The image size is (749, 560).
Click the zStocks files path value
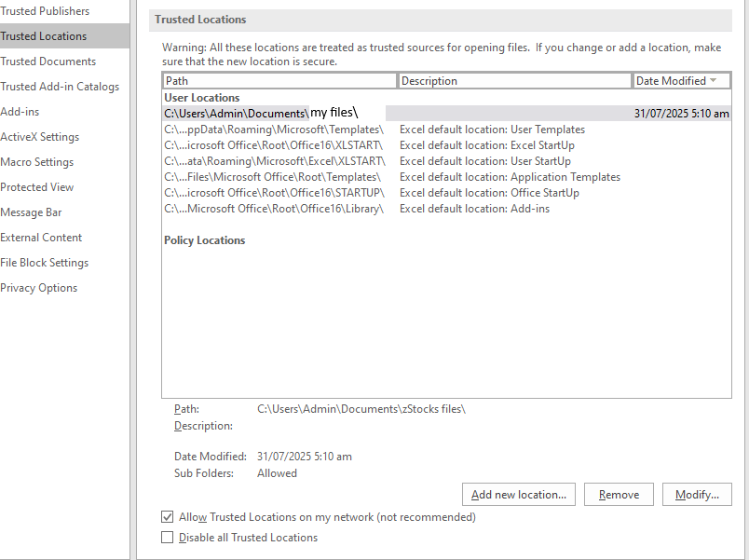[x=361, y=409]
